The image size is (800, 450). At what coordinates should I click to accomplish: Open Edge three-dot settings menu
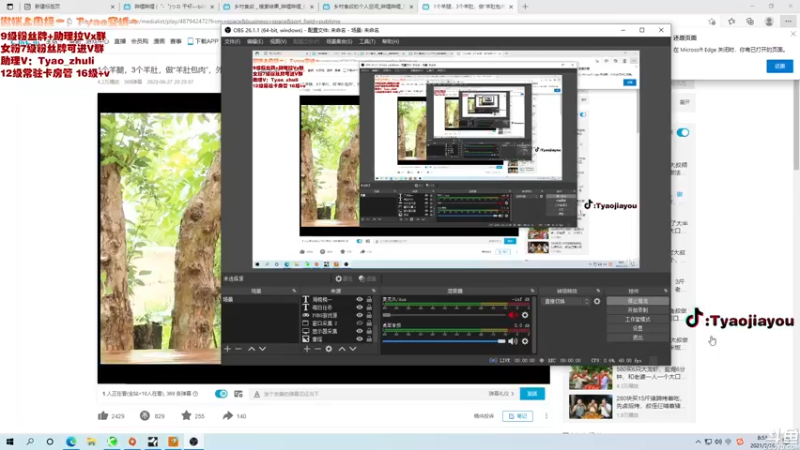point(788,21)
